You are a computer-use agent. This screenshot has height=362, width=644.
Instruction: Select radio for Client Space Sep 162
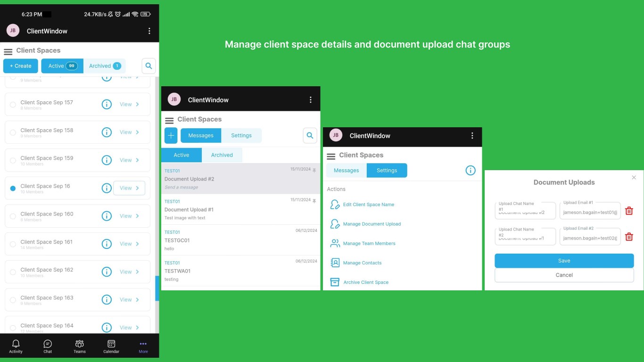click(13, 272)
